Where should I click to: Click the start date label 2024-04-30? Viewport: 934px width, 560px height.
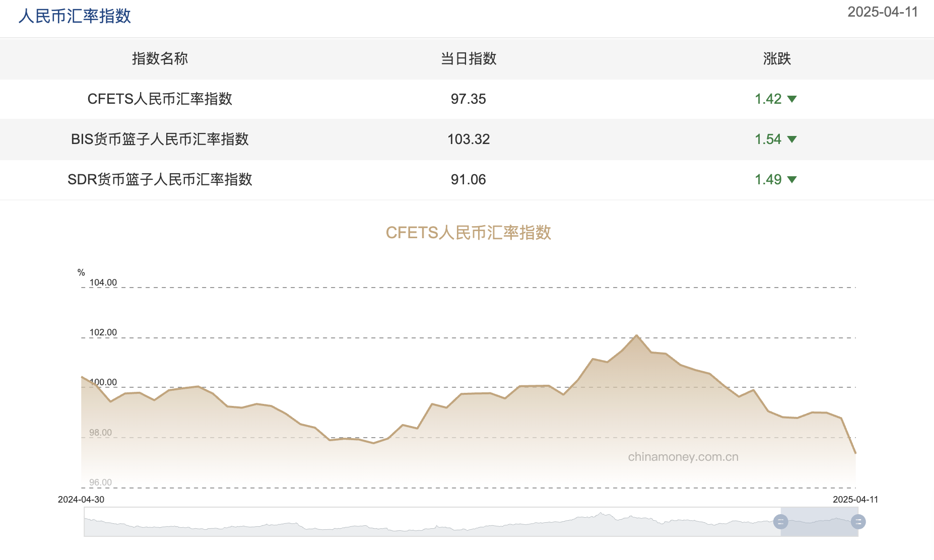pos(80,500)
